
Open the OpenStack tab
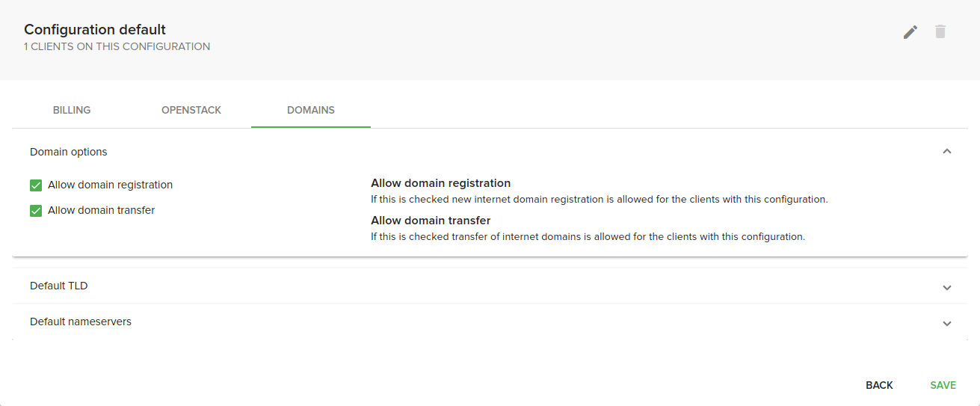[x=191, y=110]
